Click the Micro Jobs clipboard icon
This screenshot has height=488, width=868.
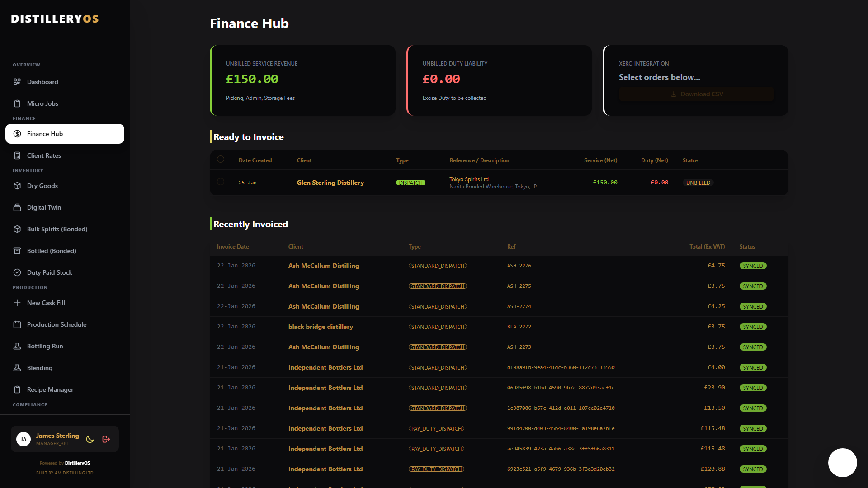pos(17,103)
